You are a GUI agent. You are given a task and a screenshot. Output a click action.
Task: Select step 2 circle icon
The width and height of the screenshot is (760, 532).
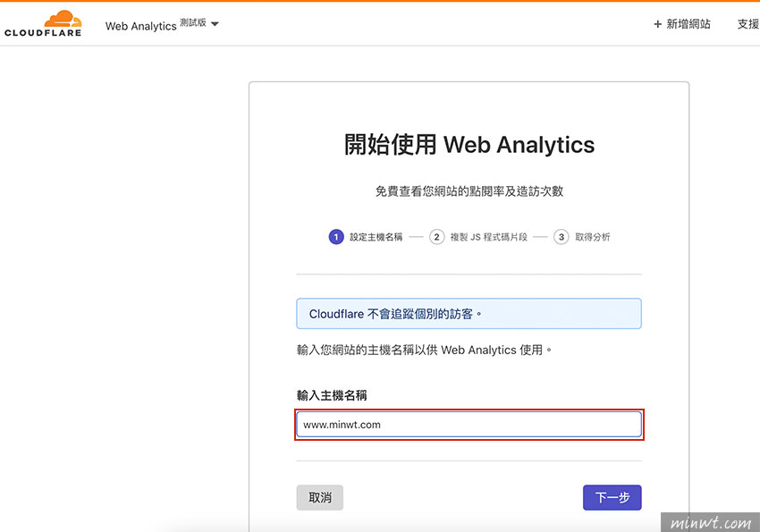[436, 237]
